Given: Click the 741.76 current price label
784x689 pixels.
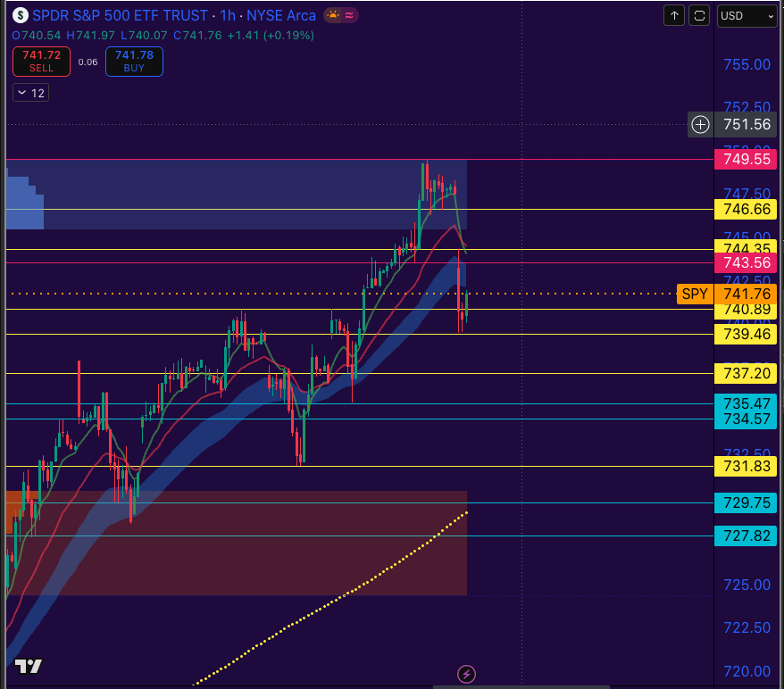Looking at the screenshot, I should 746,294.
